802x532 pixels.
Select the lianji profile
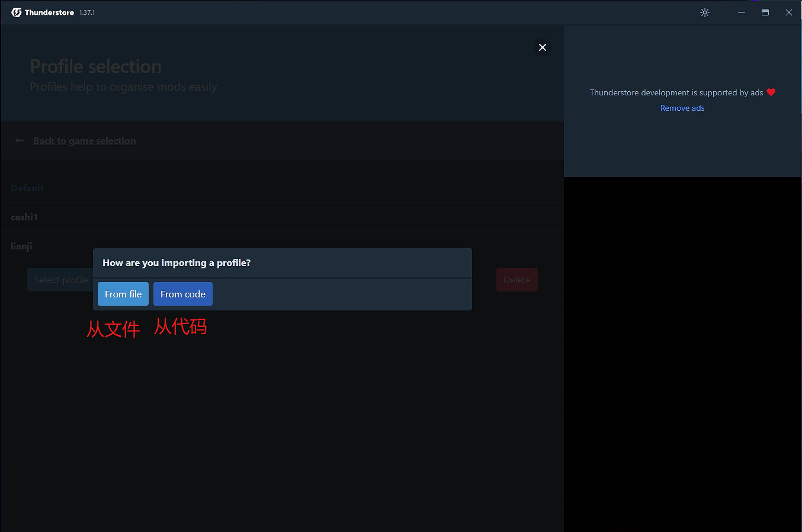pos(22,246)
